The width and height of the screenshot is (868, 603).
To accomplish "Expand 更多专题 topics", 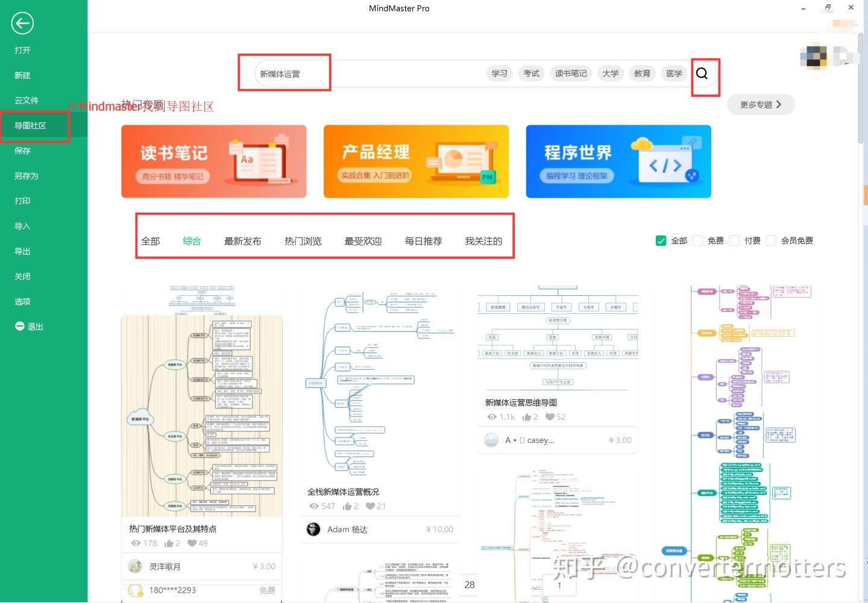I will pos(761,105).
